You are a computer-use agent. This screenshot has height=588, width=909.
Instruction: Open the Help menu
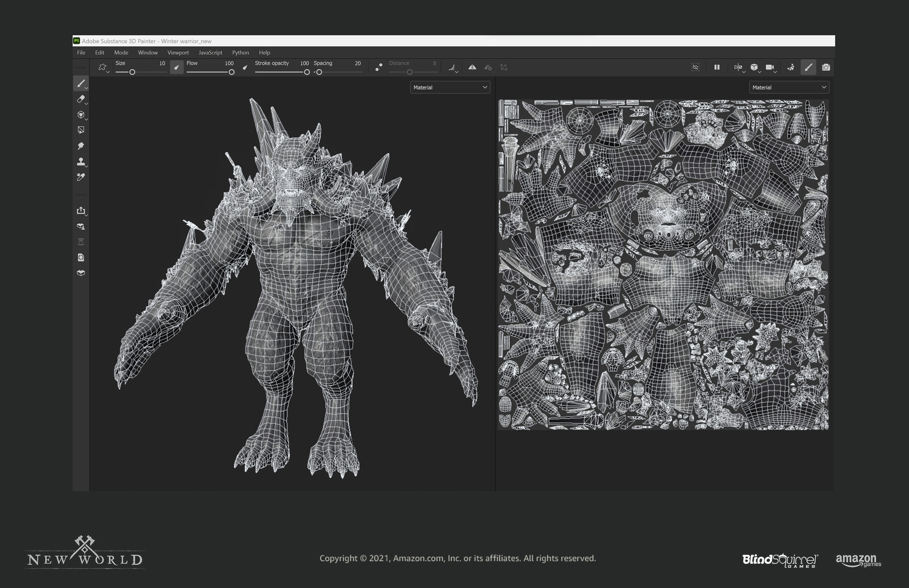click(x=264, y=52)
